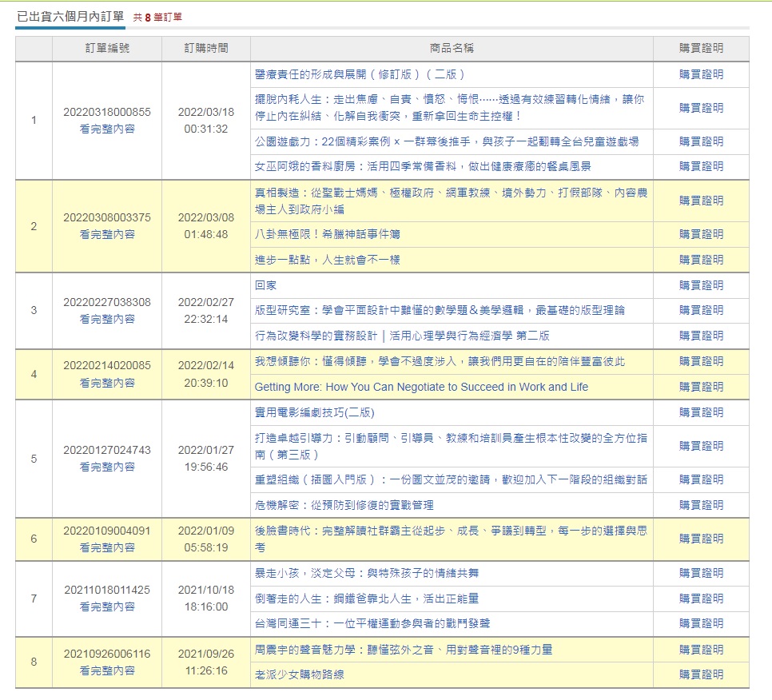This screenshot has width=772, height=700.
Task: Open book 擺脫內耗人生
Action: click(449, 108)
